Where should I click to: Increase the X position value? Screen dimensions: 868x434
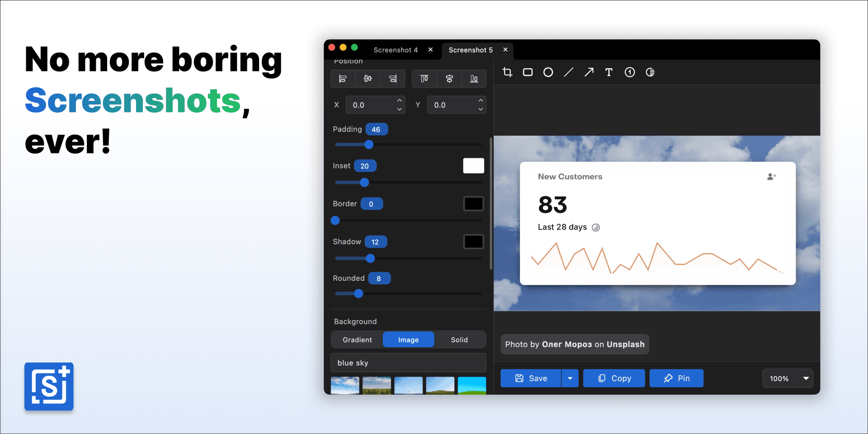click(400, 100)
